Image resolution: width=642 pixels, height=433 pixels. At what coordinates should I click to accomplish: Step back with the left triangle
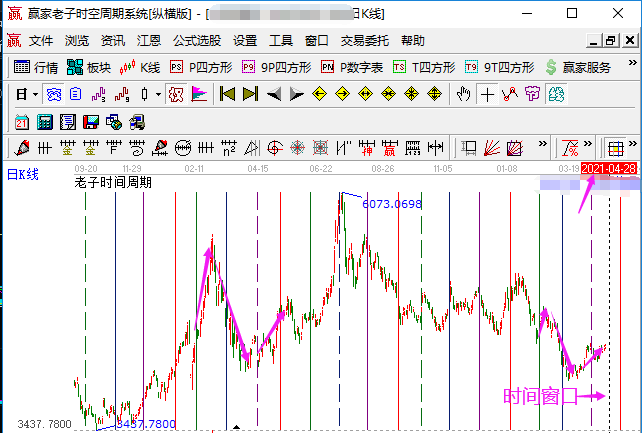(x=274, y=94)
